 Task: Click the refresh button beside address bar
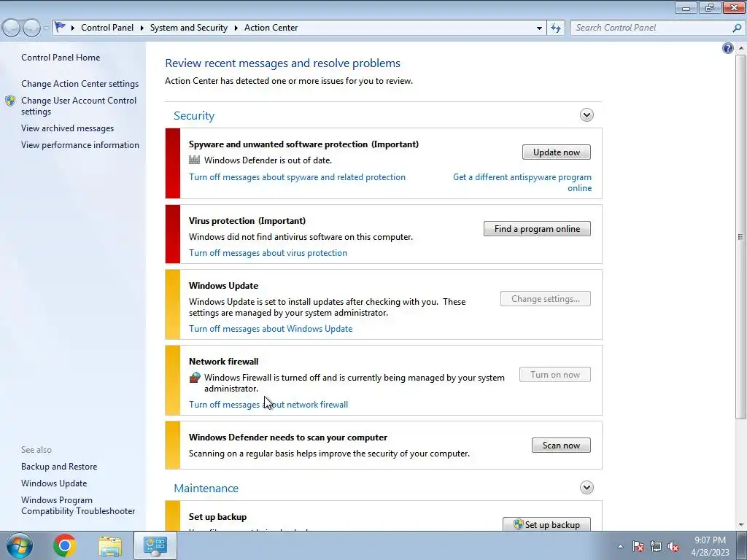[555, 28]
